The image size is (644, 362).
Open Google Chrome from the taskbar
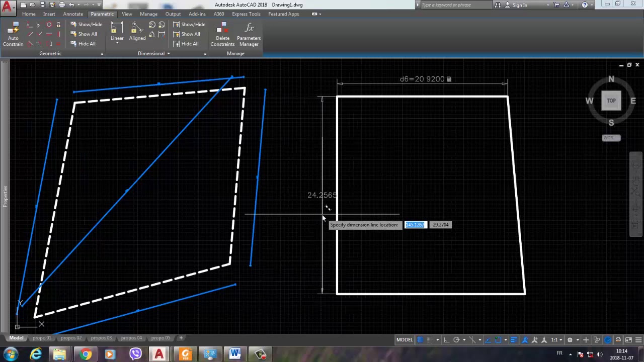86,354
